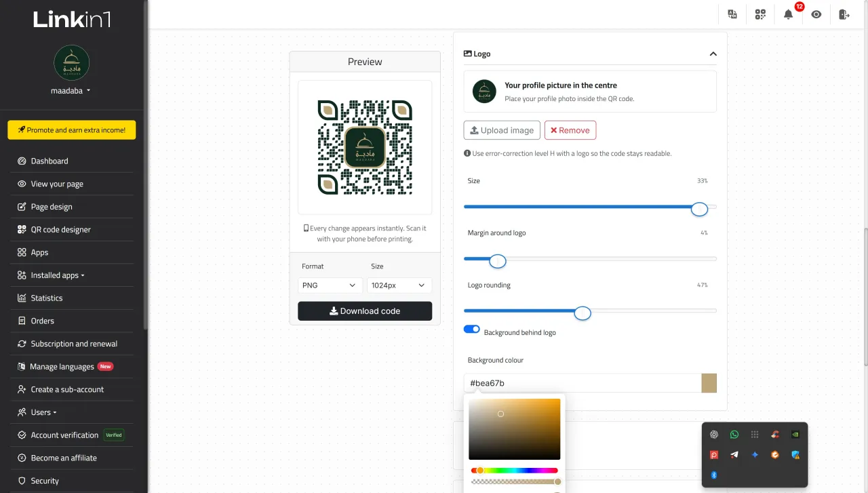Open notifications bell with 12 badge
Image resolution: width=868 pixels, height=493 pixels.
tap(789, 14)
